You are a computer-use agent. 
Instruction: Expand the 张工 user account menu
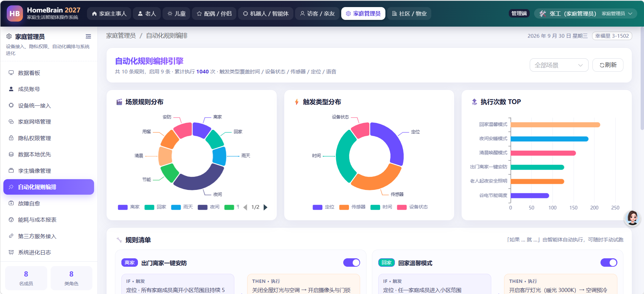click(586, 13)
